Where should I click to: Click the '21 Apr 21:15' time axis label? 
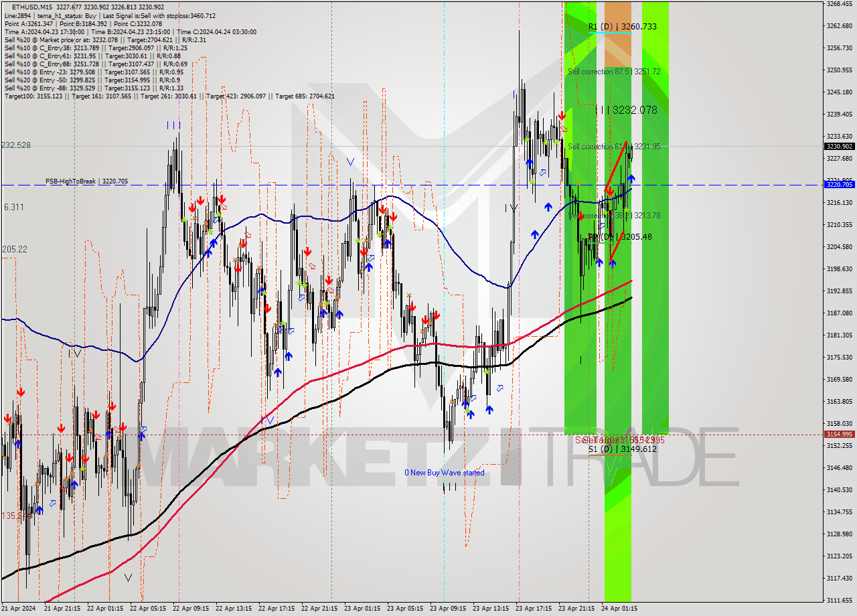click(62, 609)
